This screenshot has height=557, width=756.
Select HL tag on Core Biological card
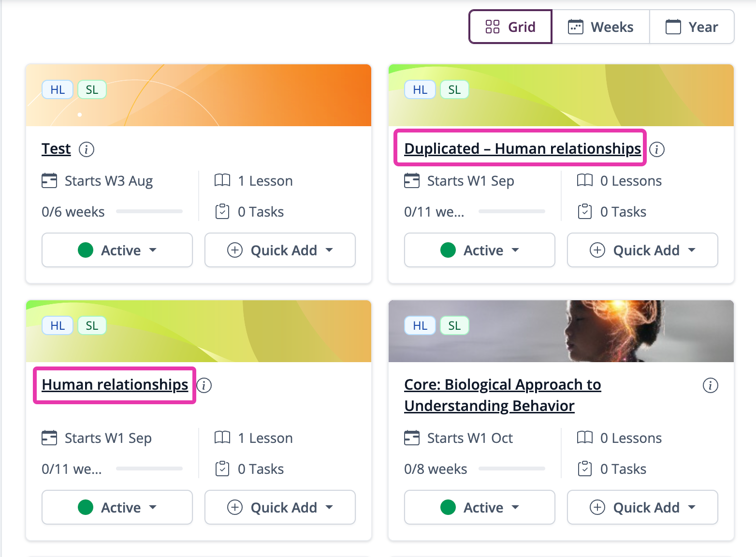tap(420, 325)
